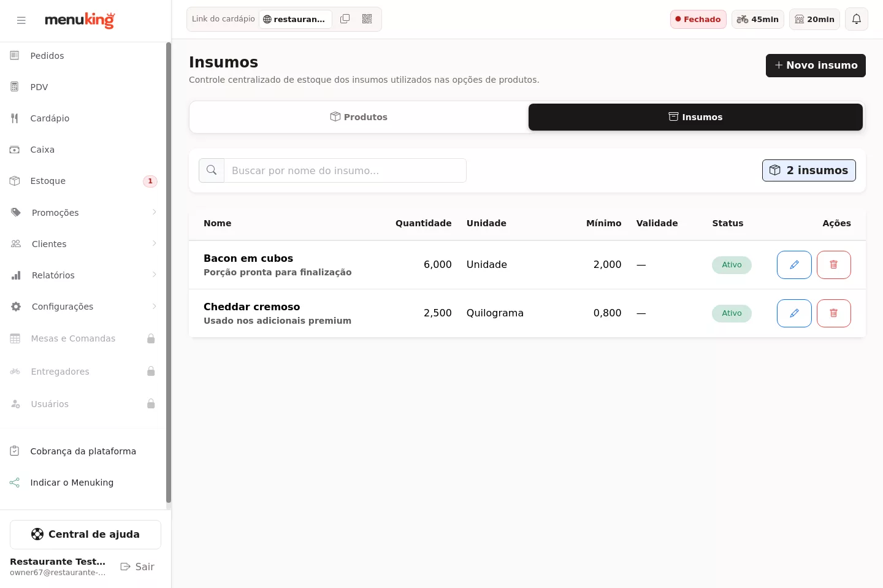Edit Bacon em cubos with pencil icon
883x588 pixels.
coord(794,265)
